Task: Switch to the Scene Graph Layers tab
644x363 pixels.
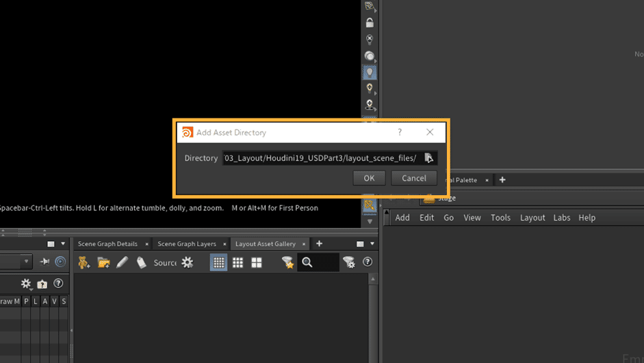Action: (187, 244)
